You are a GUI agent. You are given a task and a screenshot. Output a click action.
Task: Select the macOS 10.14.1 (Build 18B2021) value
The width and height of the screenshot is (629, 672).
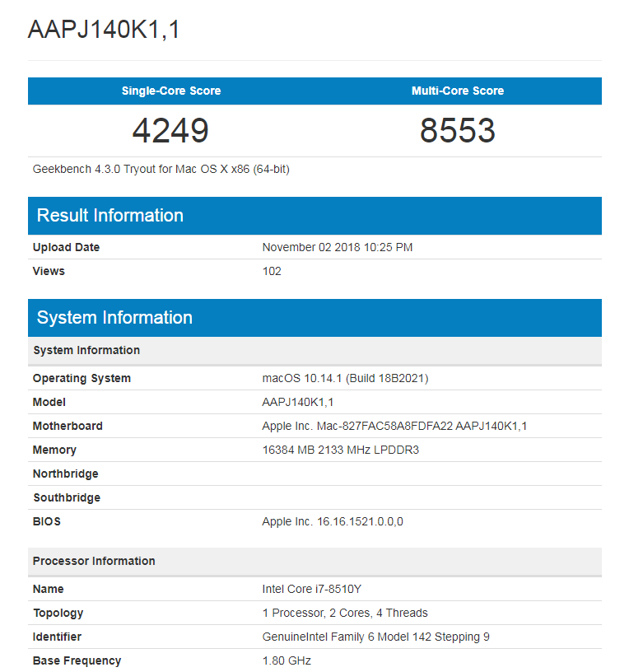pos(345,379)
